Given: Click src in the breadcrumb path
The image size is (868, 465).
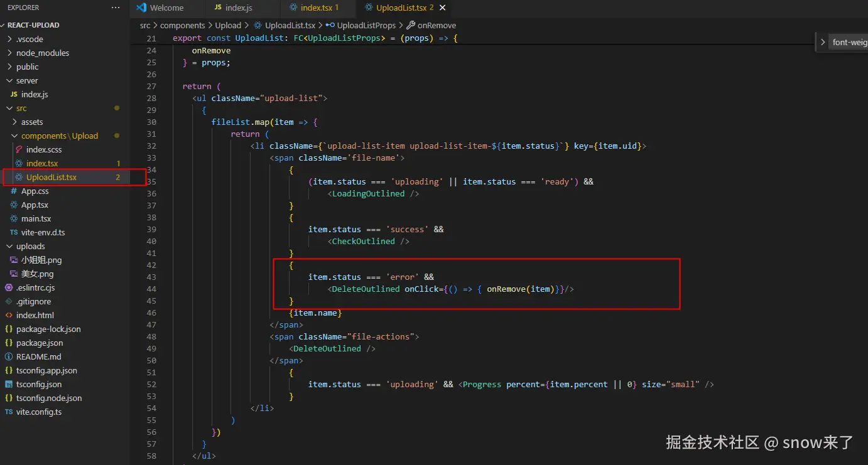Looking at the screenshot, I should [145, 25].
